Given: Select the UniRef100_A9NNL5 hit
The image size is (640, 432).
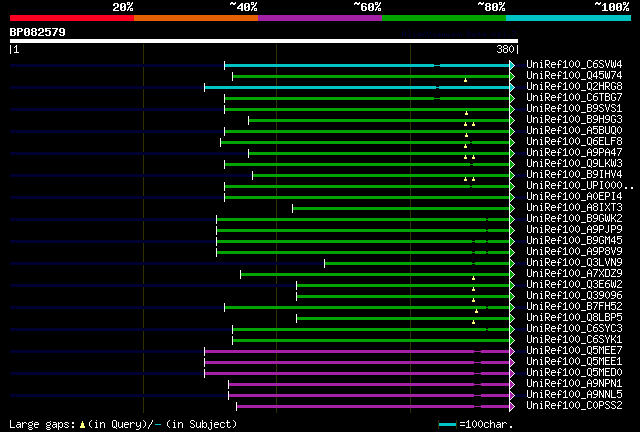Looking at the screenshot, I should (x=574, y=395).
